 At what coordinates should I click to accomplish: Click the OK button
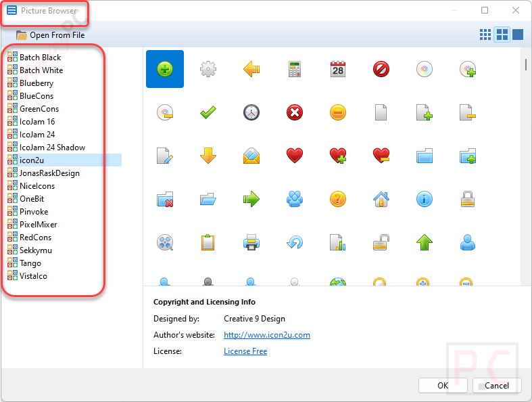pos(443,386)
